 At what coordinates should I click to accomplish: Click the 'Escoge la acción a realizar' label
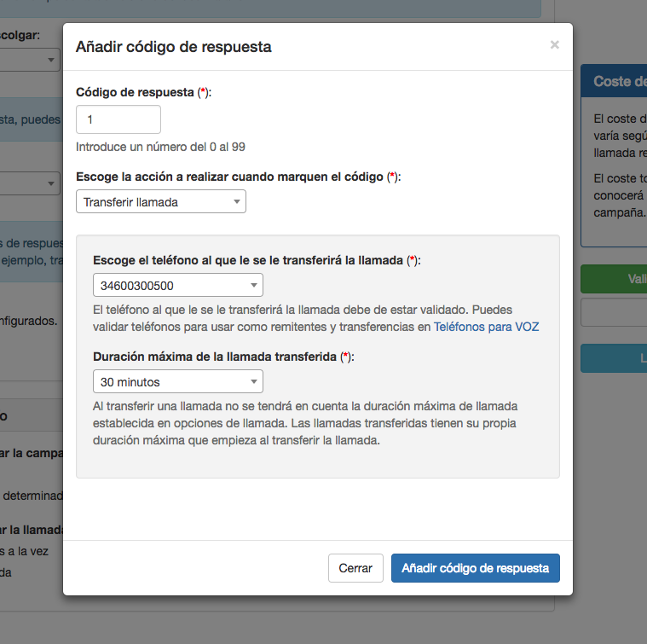pyautogui.click(x=238, y=177)
